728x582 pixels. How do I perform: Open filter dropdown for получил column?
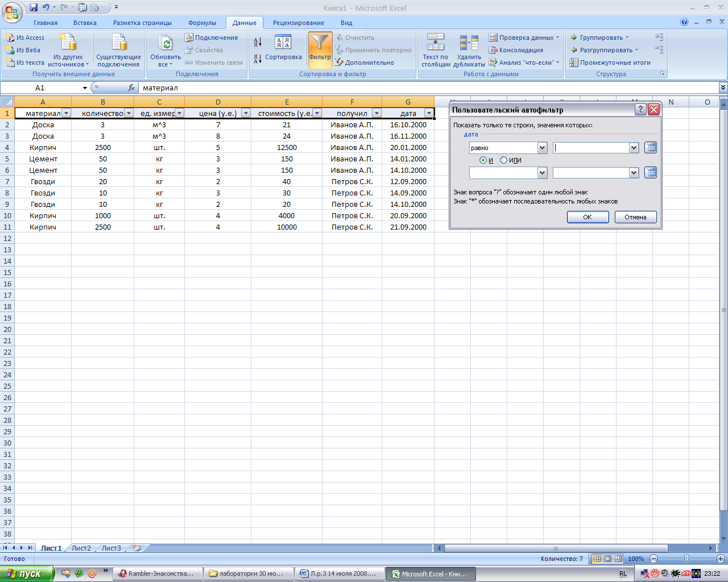tap(377, 113)
